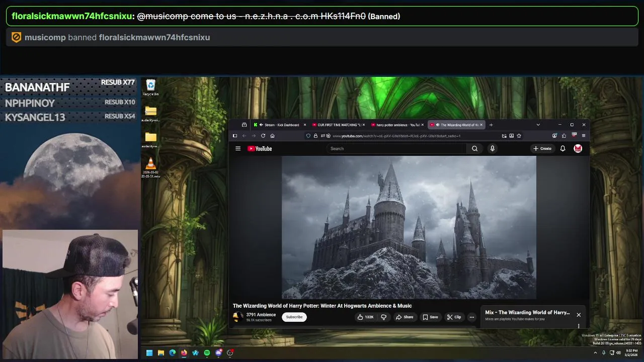
Task: Go to Firefox home page
Action: (x=272, y=136)
